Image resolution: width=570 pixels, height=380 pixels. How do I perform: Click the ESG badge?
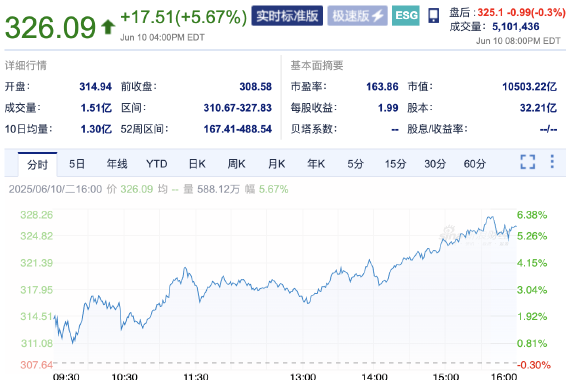406,15
